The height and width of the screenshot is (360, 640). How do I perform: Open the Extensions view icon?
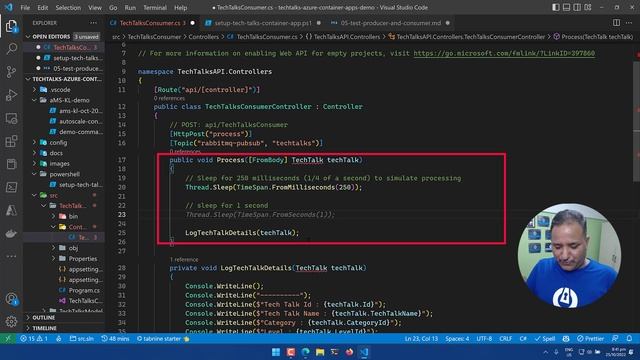[x=11, y=141]
